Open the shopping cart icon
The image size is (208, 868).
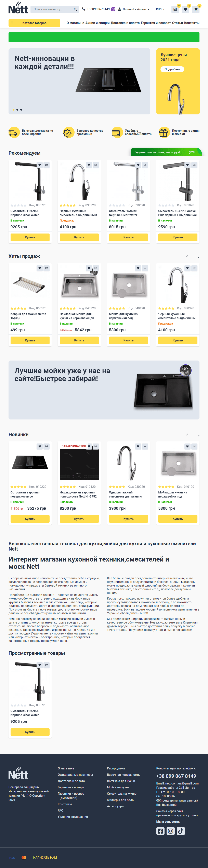196,9
